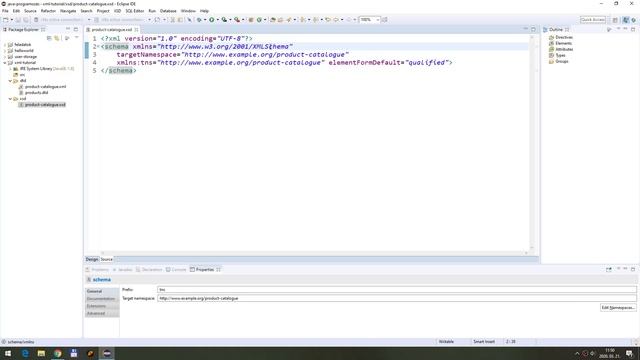Screen dimensions: 640x360
Task: Select Types in Outline
Action: [x=557, y=55]
